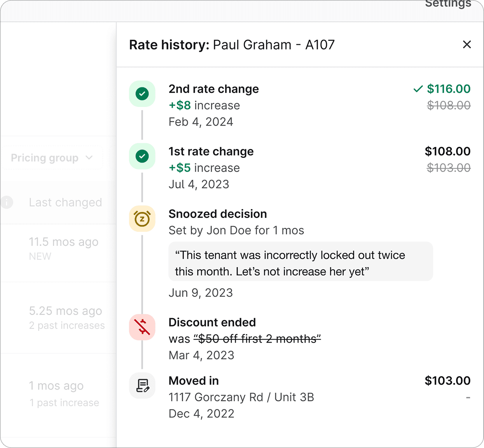
Task: Click the $116.00 current rate amount
Action: point(449,89)
